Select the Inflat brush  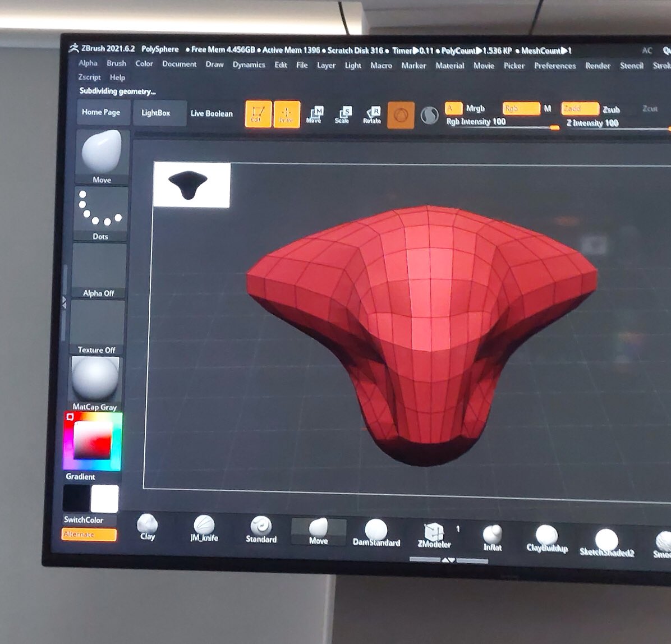click(x=492, y=537)
